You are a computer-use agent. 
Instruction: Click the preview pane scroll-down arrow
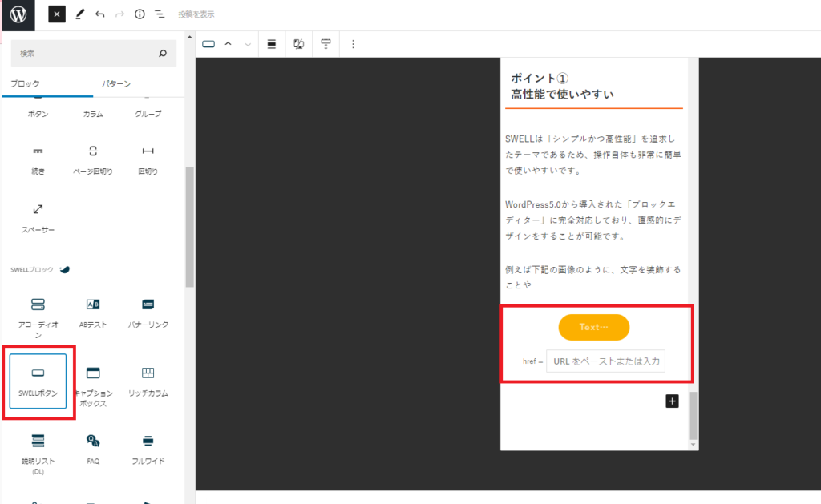click(694, 445)
